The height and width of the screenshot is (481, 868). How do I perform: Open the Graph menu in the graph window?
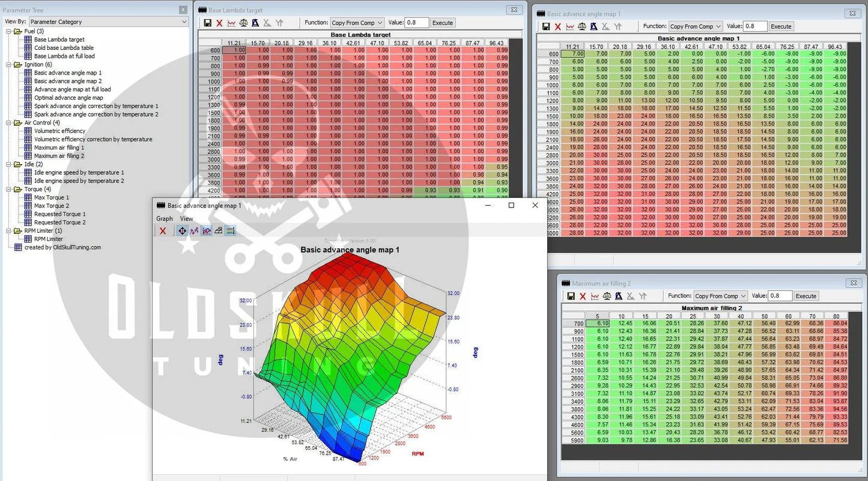[x=165, y=219]
